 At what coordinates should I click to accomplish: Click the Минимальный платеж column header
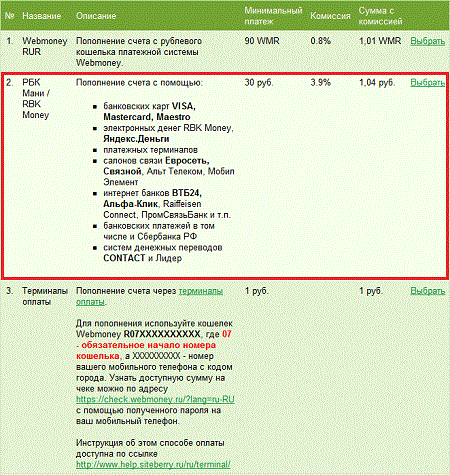coord(273,16)
